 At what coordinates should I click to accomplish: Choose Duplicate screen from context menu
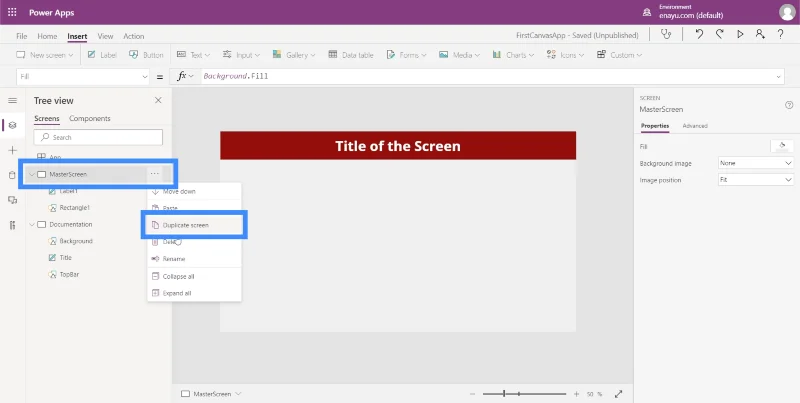click(x=194, y=225)
